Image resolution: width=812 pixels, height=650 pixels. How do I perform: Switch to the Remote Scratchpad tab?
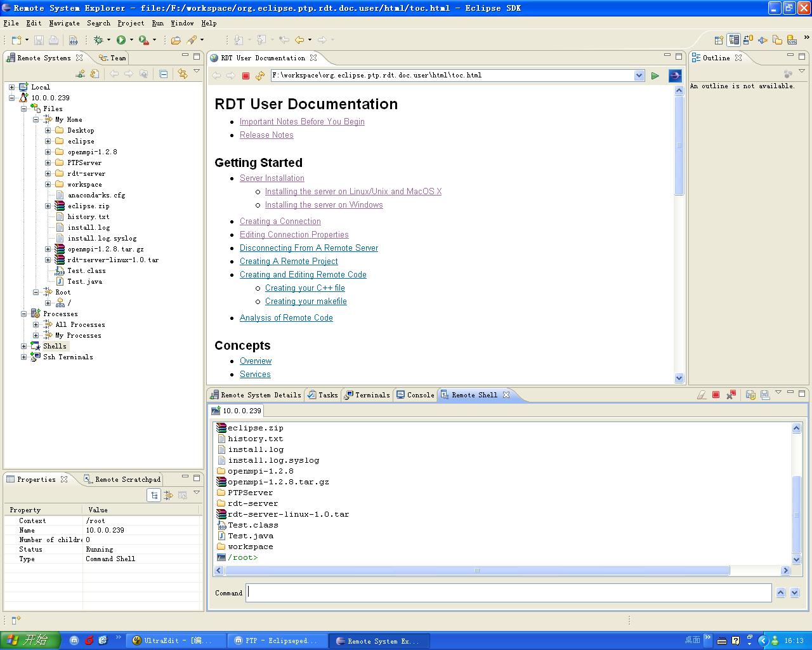click(122, 479)
